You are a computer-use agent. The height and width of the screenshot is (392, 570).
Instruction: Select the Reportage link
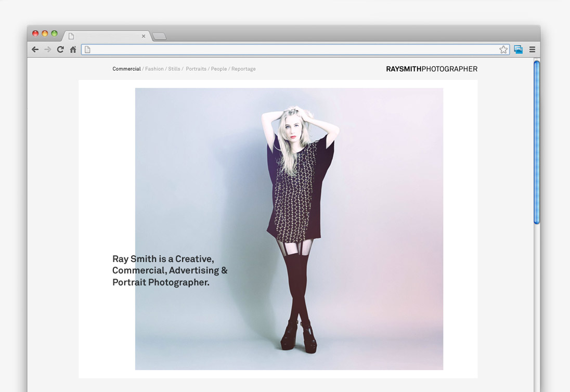243,69
